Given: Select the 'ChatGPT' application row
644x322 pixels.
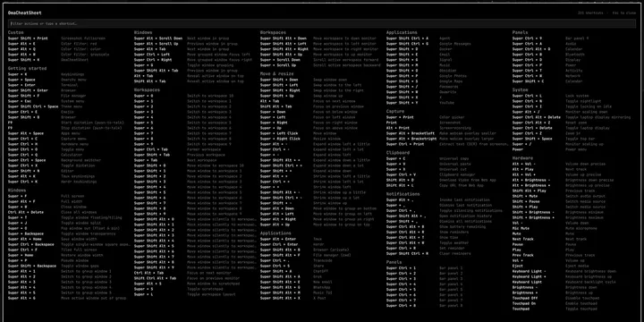Looking at the screenshot, I should click(321, 271).
